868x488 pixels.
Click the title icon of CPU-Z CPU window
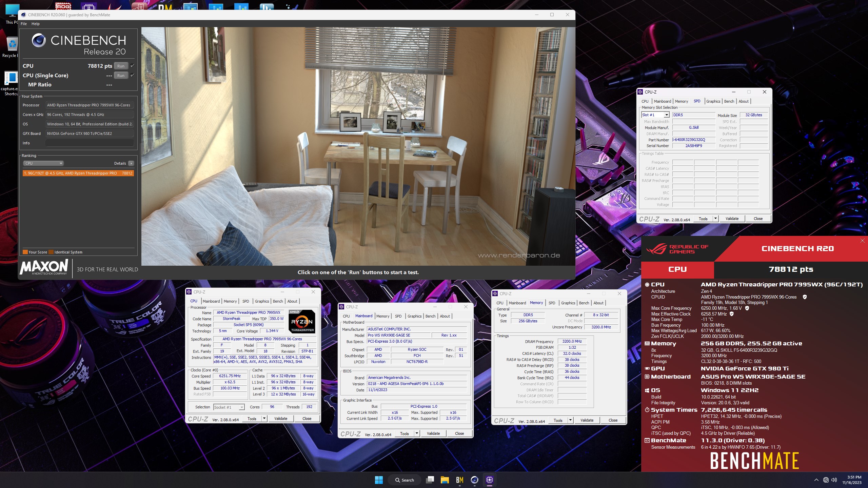[x=189, y=292]
